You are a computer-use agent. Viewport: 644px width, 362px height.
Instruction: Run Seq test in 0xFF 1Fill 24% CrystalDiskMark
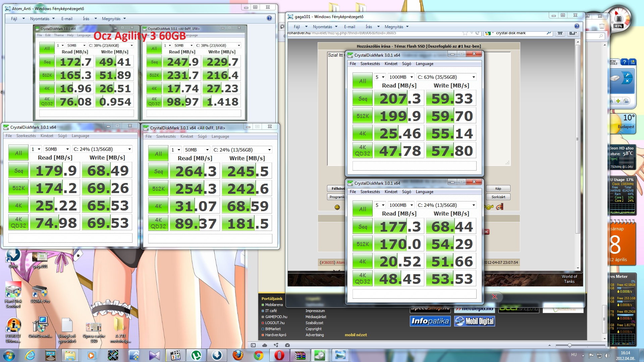click(x=158, y=171)
